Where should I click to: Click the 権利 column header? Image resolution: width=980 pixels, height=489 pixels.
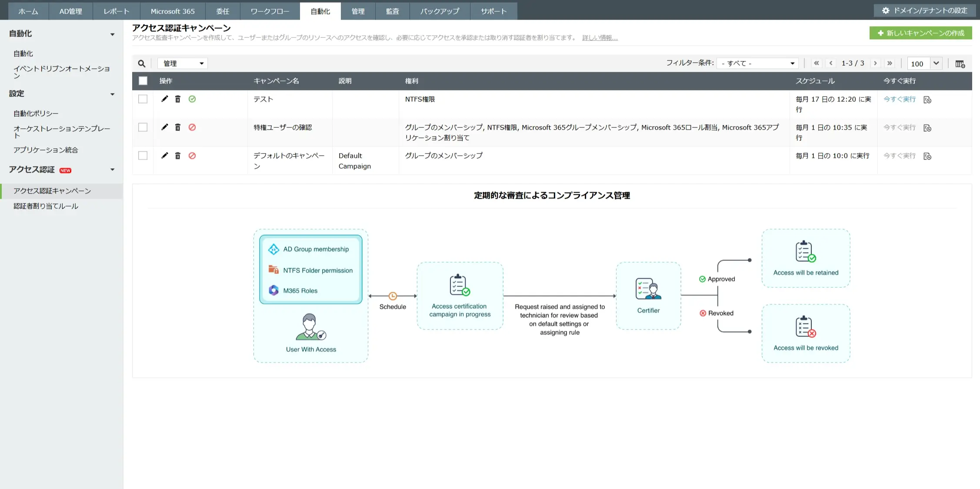pyautogui.click(x=412, y=81)
